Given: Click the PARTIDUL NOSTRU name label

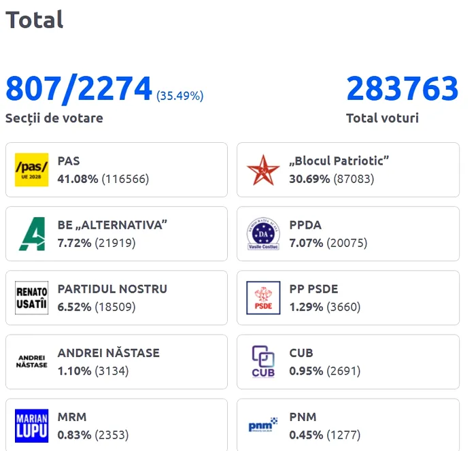Looking at the screenshot, I should (x=112, y=288).
